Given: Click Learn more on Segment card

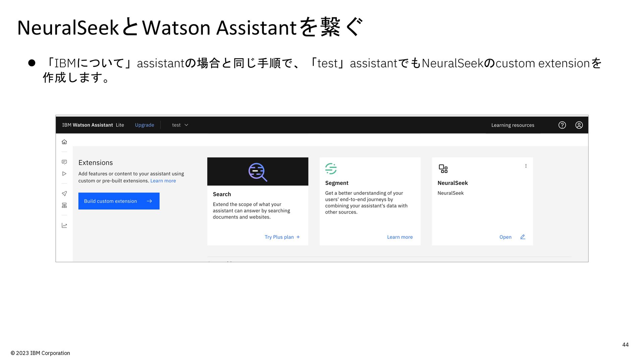Looking at the screenshot, I should 400,237.
